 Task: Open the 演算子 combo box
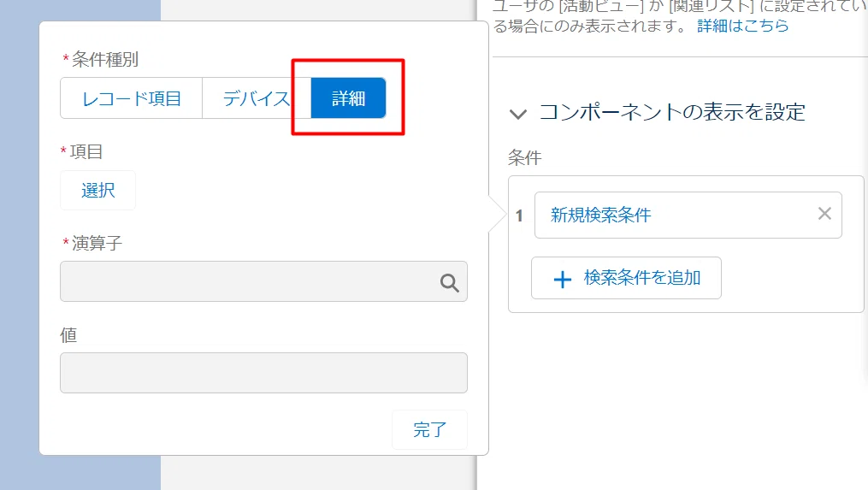tap(263, 282)
